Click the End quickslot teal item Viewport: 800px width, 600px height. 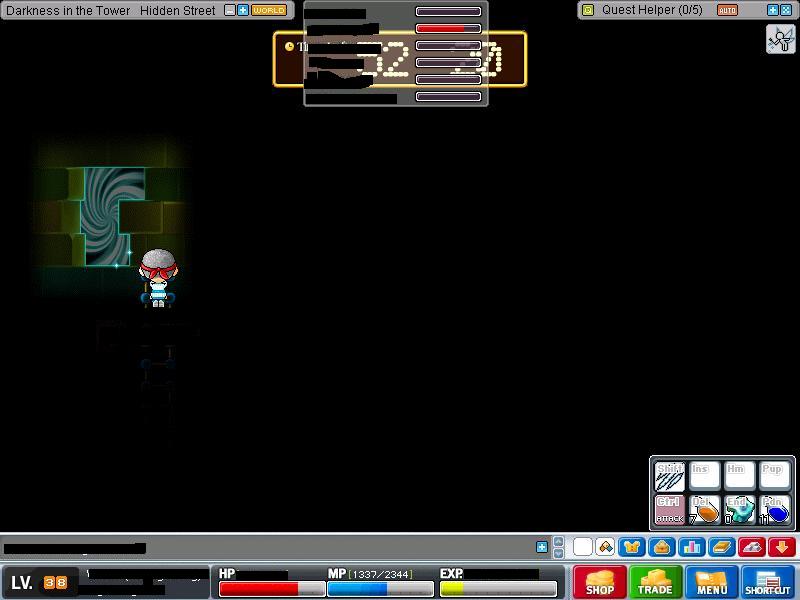[739, 510]
